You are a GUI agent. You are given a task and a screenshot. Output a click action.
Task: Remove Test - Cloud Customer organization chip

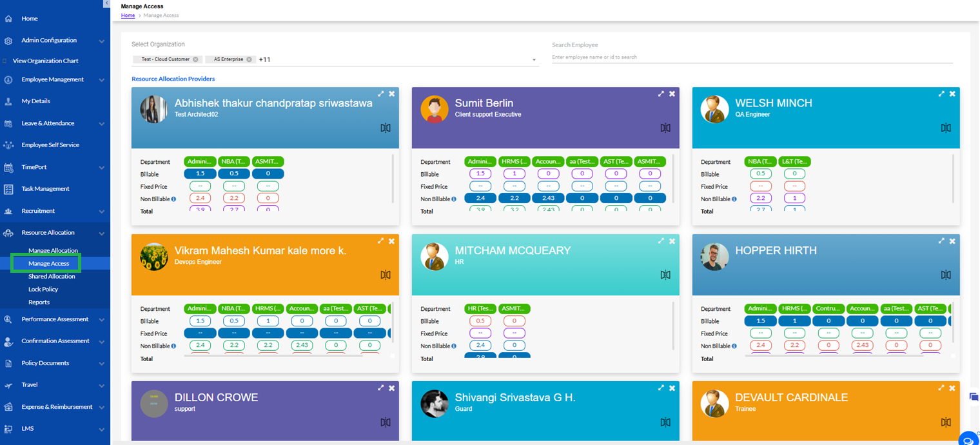pyautogui.click(x=195, y=59)
